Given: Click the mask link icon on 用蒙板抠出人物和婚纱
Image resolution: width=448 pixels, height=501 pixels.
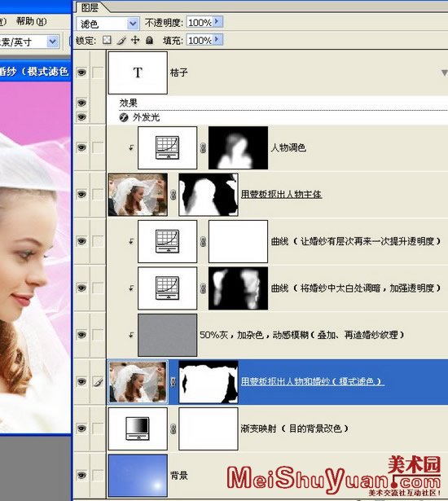Looking at the screenshot, I should coord(173,382).
